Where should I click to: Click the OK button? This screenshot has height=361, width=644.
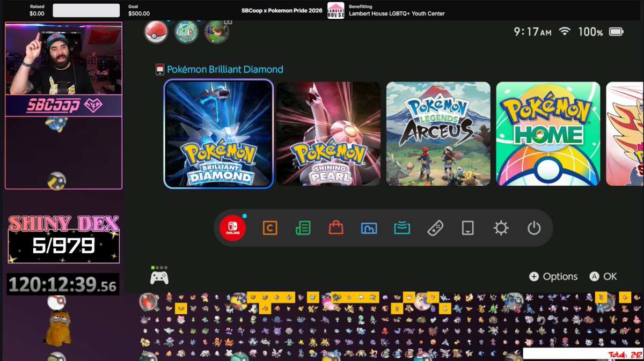(x=603, y=277)
